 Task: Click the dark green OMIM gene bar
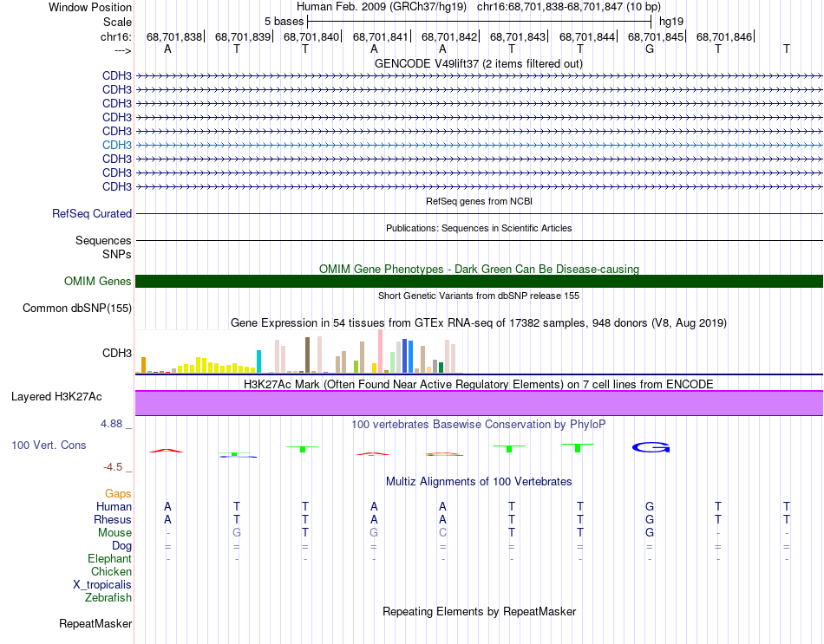tap(480, 281)
